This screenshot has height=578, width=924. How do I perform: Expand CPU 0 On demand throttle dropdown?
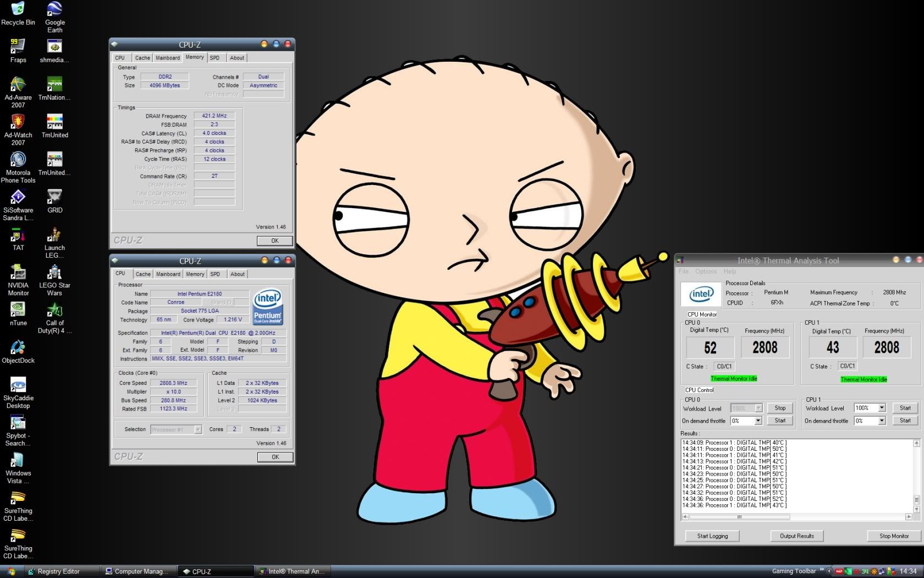click(758, 421)
